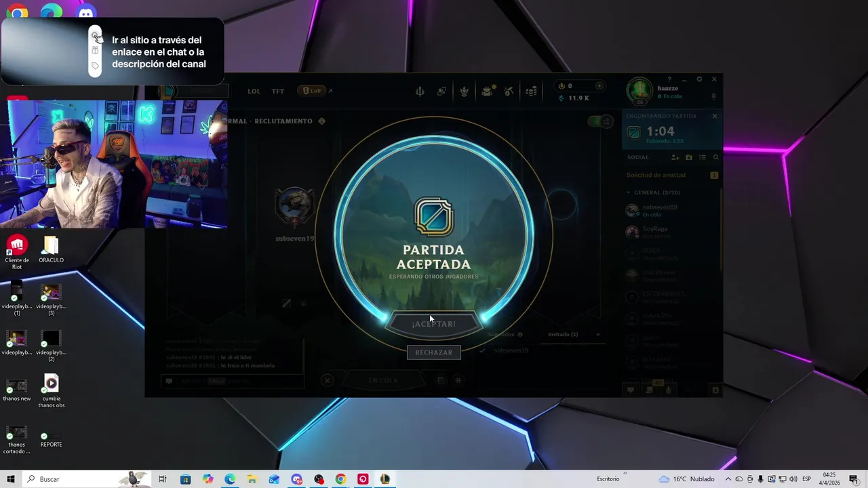Click the ¡ACEPTAR! match button
Image resolution: width=868 pixels, height=488 pixels.
[x=434, y=324]
